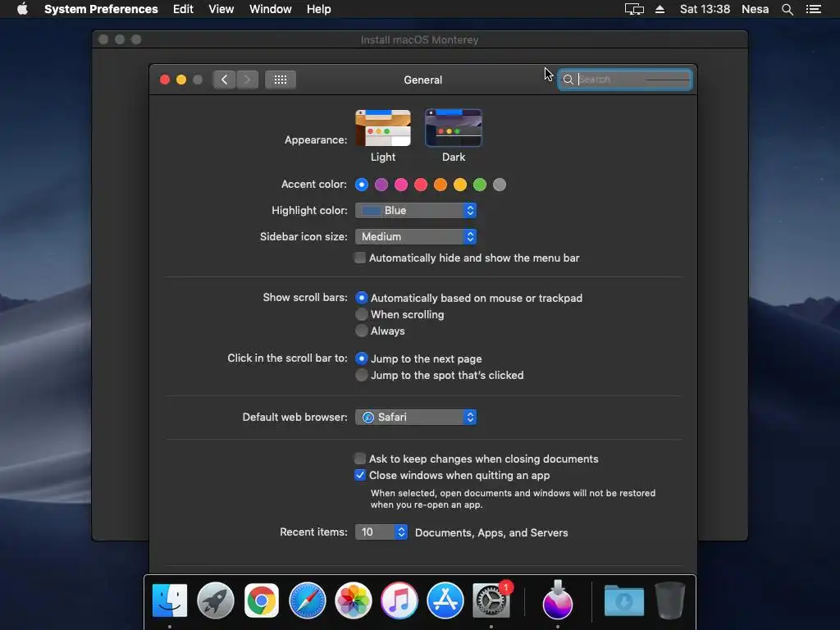The image size is (840, 630).
Task: Click the Nesa user name menu
Action: (755, 9)
